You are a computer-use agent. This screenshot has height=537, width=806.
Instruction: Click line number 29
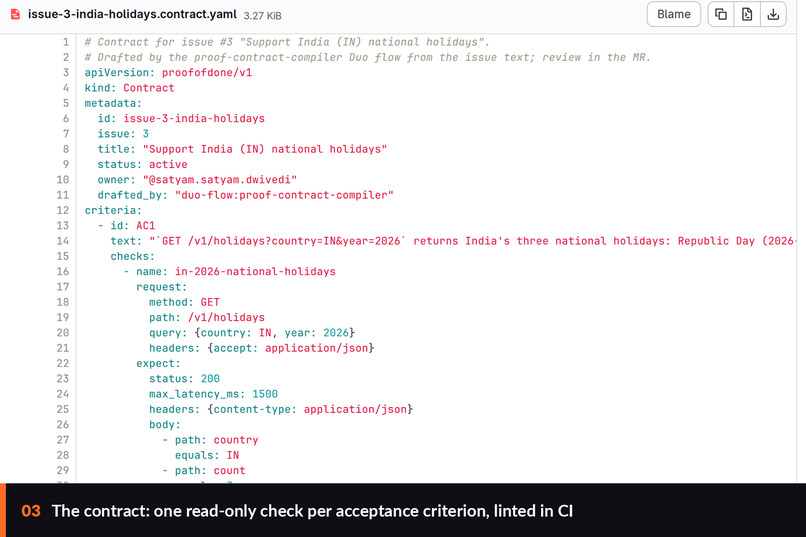coord(63,471)
